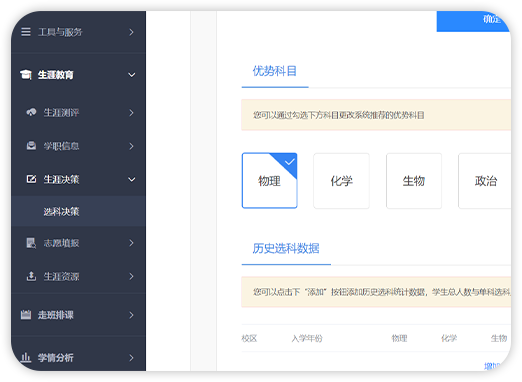Screen dimensions: 522x382
Task: Click the 生涯测评 sidebar icon
Action: tap(31, 112)
